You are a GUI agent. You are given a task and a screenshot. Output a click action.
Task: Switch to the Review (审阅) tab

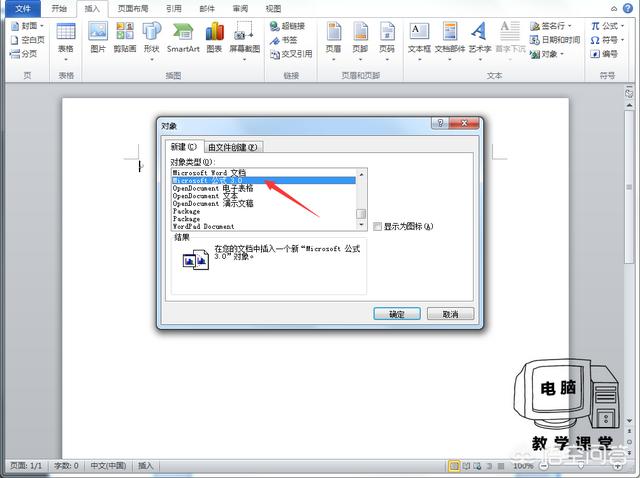[240, 9]
